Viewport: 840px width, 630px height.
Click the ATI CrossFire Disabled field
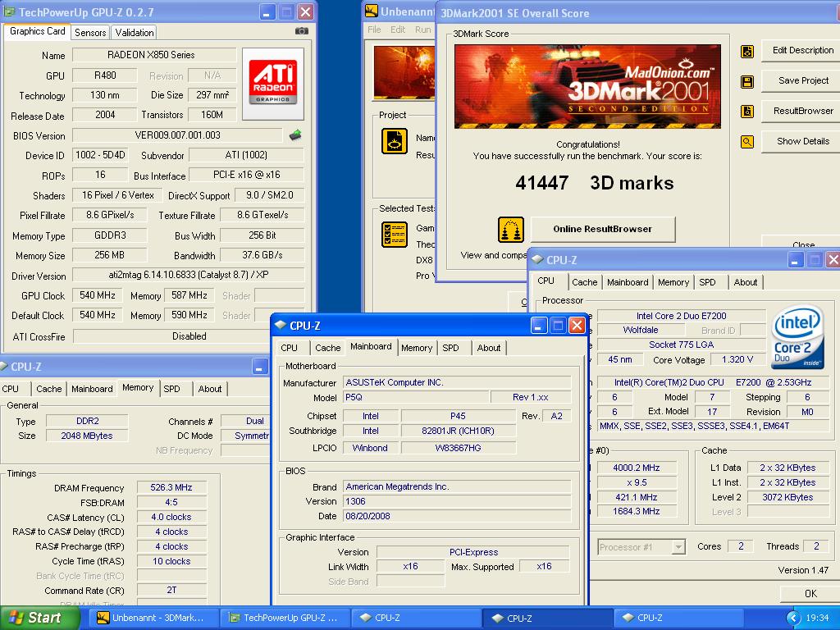[189, 336]
